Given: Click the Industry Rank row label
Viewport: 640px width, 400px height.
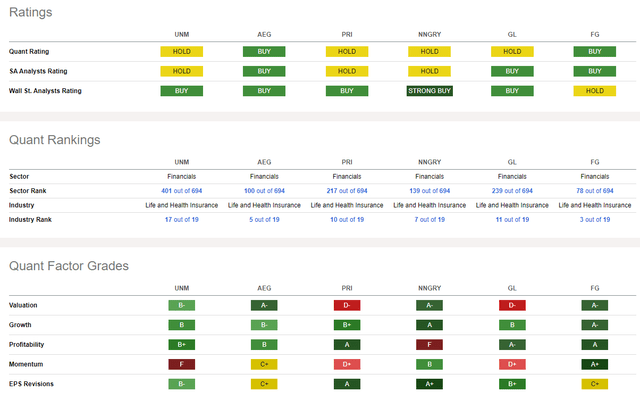Looking at the screenshot, I should tap(30, 220).
